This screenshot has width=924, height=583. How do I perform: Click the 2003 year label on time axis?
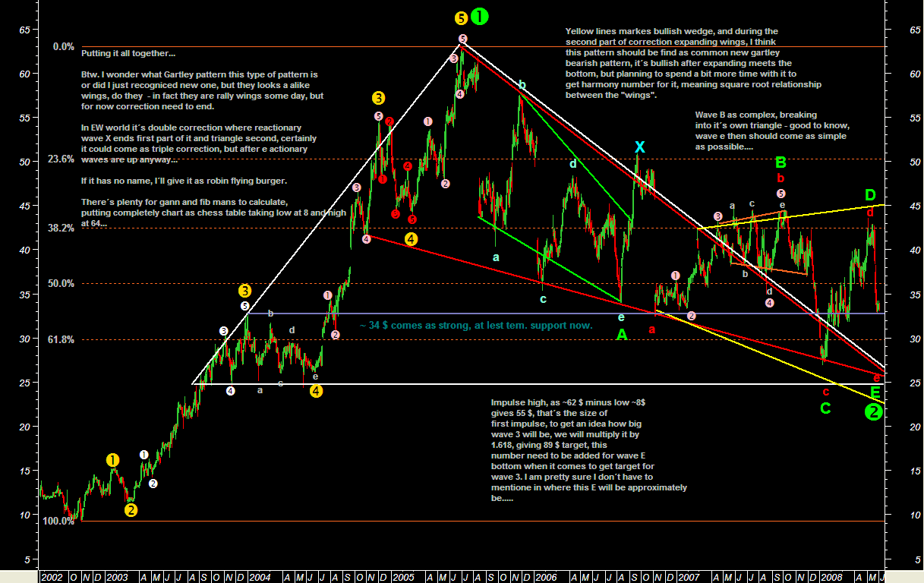pyautogui.click(x=116, y=577)
